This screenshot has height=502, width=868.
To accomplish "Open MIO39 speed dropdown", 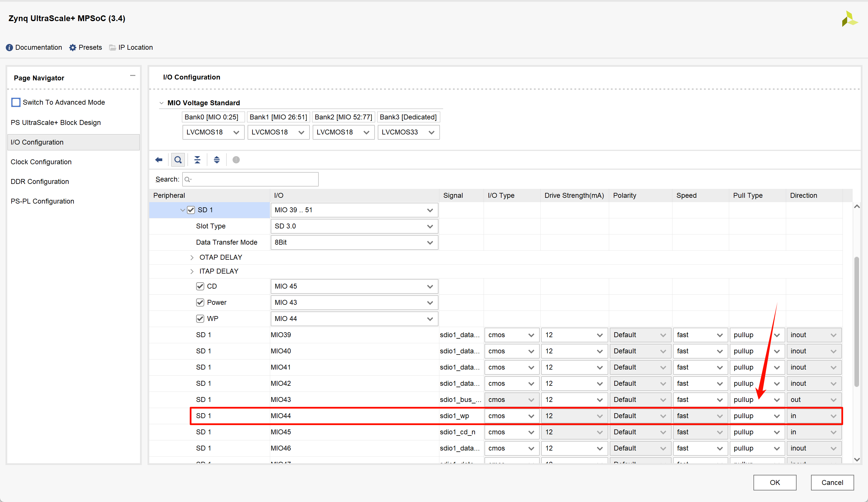I will click(x=700, y=335).
